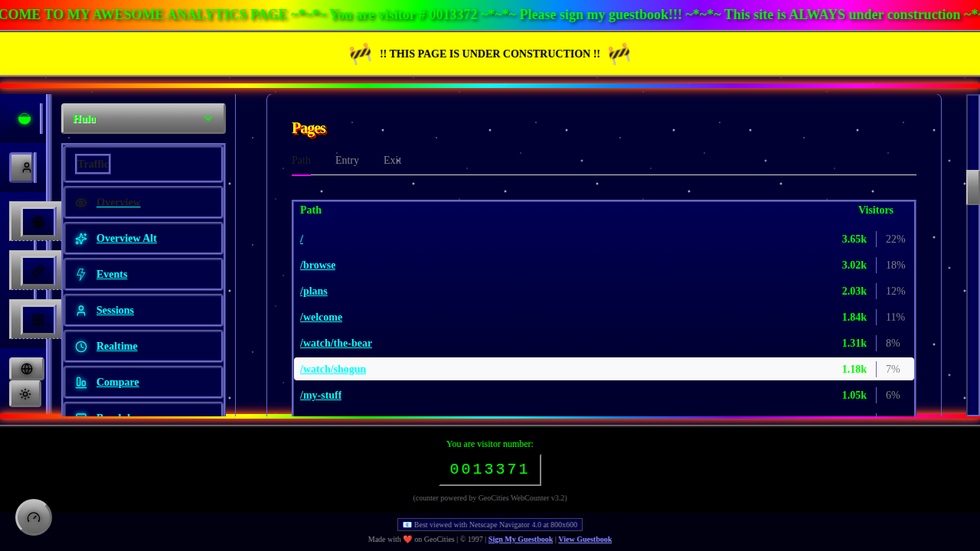
Task: Open the Events section via lightning bolt icon
Action: click(81, 274)
